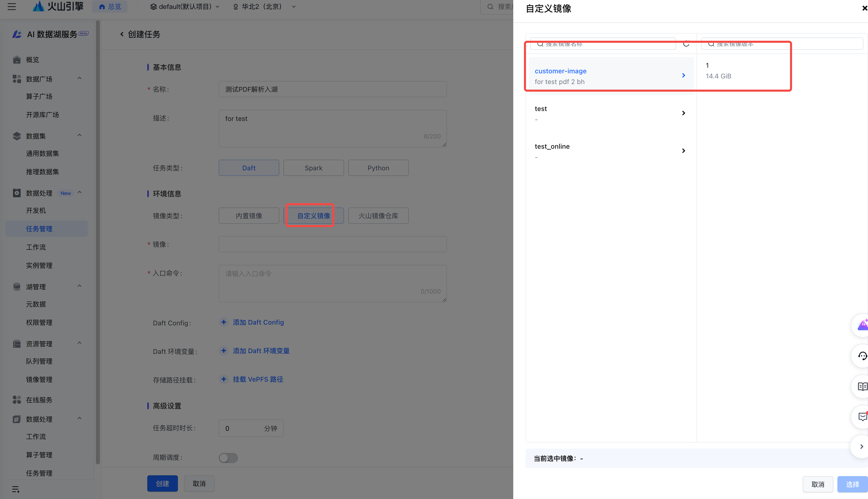Click the refresh icon beside image name search

pyautogui.click(x=686, y=44)
